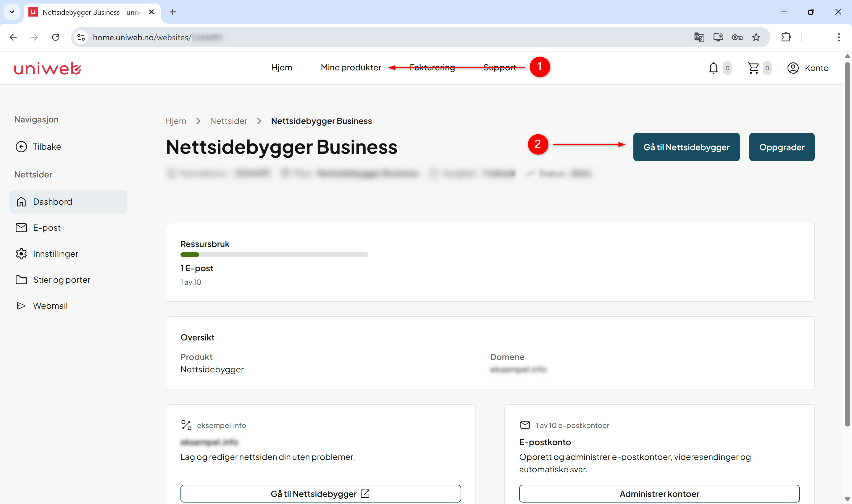Viewport: 852px width, 504px height.
Task: Select Innstillinger in the sidebar
Action: point(56,254)
